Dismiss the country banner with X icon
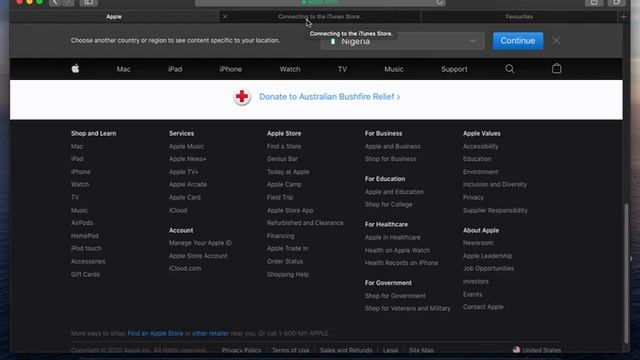Image resolution: width=640 pixels, height=360 pixels. (556, 40)
